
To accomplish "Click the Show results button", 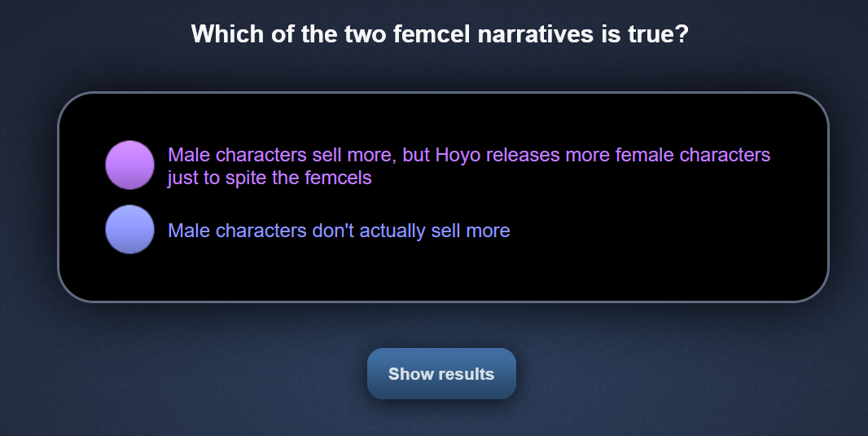I will click(x=441, y=373).
